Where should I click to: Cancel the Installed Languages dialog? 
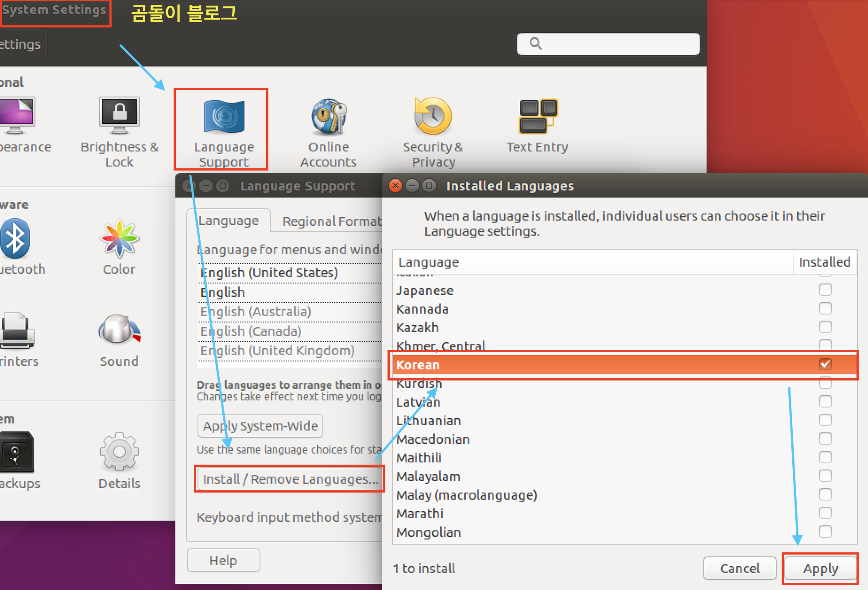pyautogui.click(x=739, y=568)
